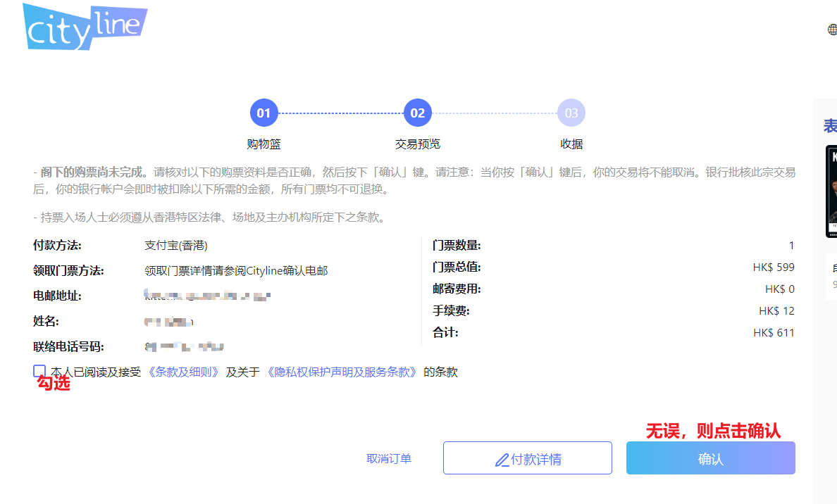Click the 合计 total HK$ 611 amount
The image size is (837, 504).
pos(774,332)
